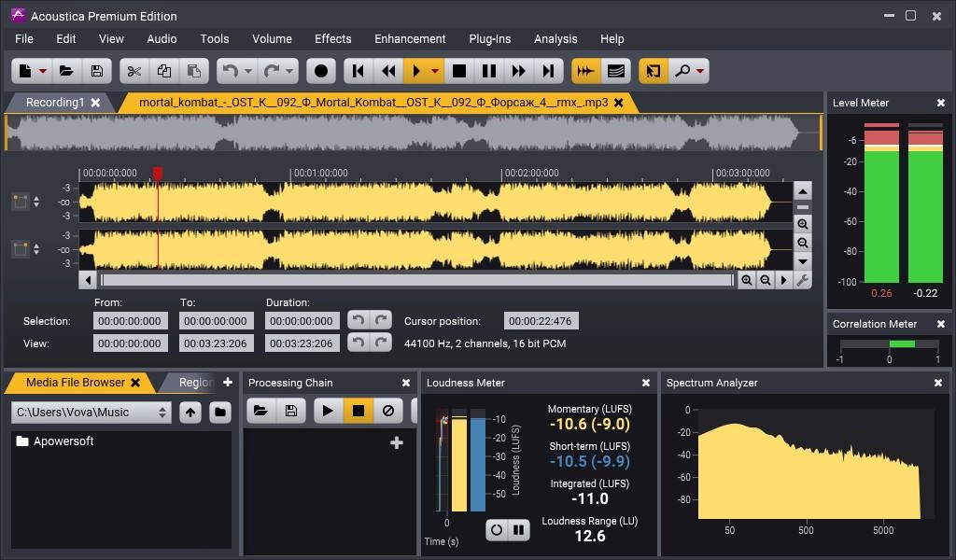The height and width of the screenshot is (560, 956).
Task: Add a new panel tab with plus
Action: coord(228,382)
